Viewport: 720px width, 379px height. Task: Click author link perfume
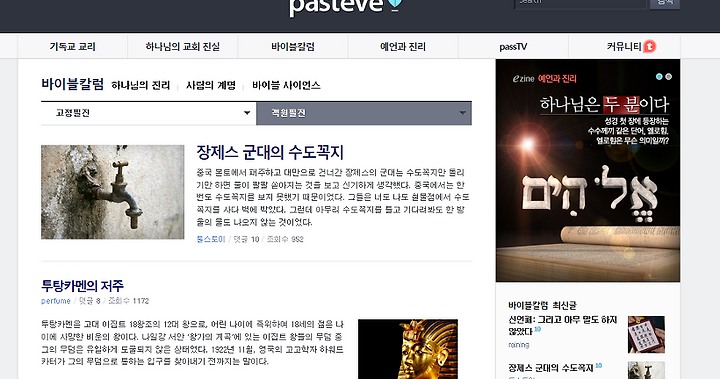(x=56, y=301)
